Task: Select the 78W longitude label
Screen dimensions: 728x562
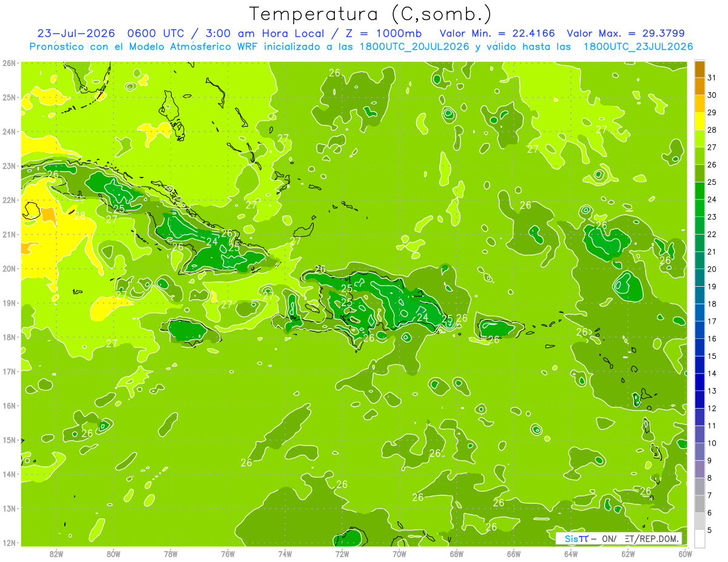Action: 170,554
